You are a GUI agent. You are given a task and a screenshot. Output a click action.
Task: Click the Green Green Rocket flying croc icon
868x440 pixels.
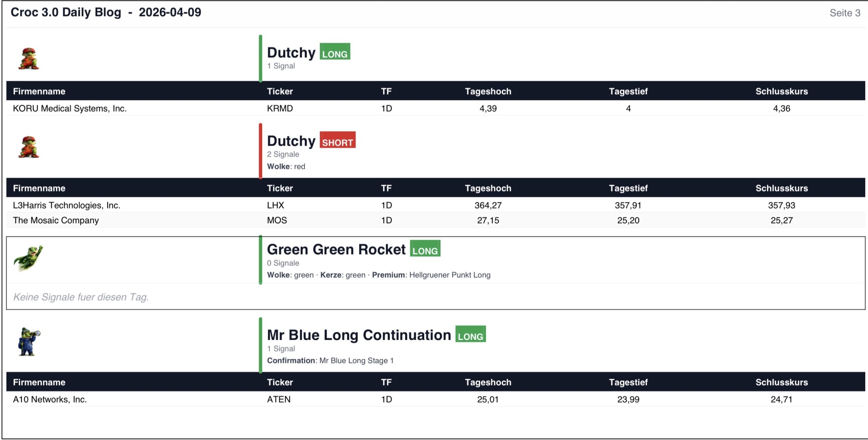(28, 258)
